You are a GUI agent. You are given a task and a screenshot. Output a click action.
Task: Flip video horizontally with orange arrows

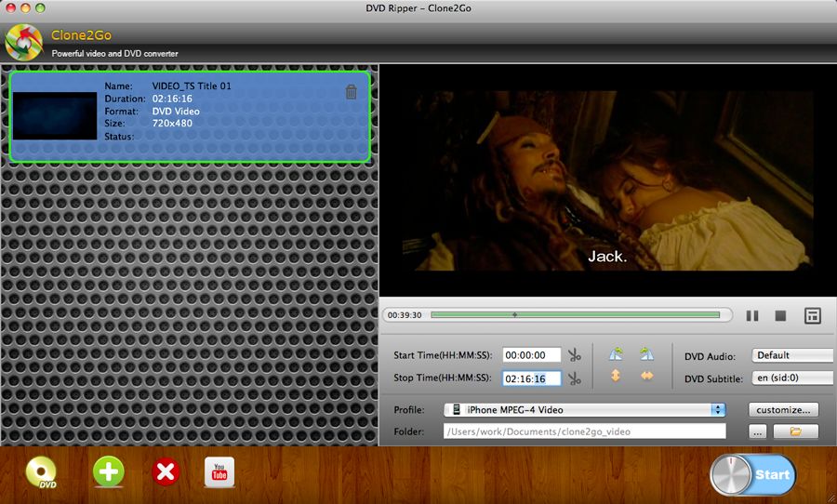tap(647, 376)
